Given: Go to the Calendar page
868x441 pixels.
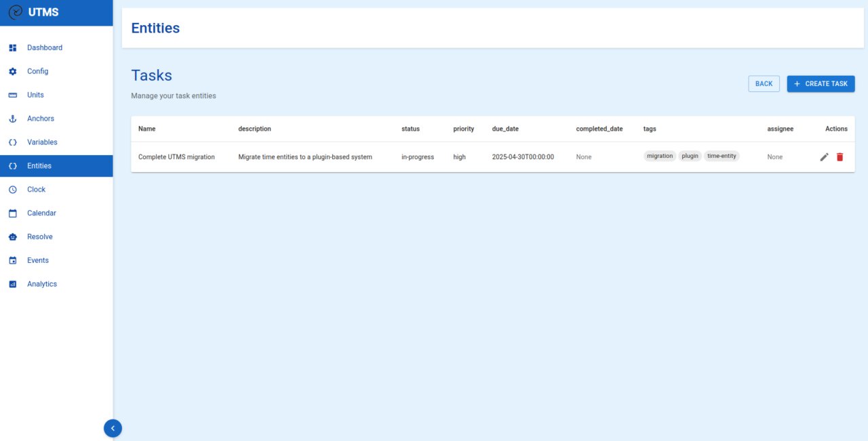Looking at the screenshot, I should [x=41, y=213].
